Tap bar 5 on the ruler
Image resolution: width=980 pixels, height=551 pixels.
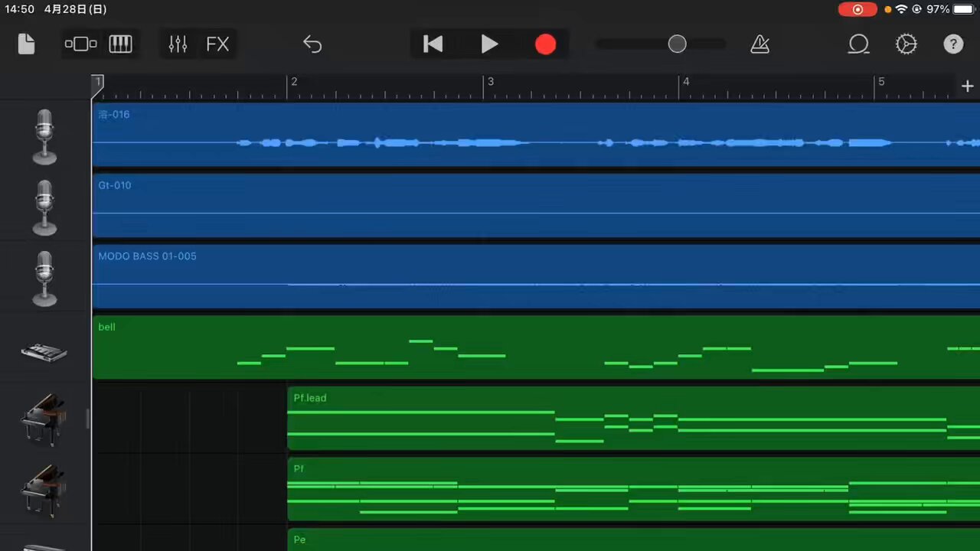point(881,81)
